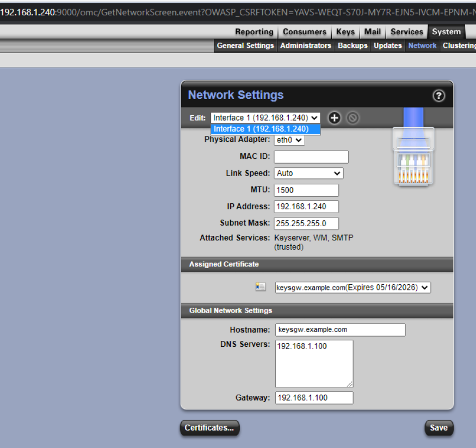The image size is (476, 448).
Task: Choose Interface 1 (192.168.1.240) option in list
Action: 265,129
